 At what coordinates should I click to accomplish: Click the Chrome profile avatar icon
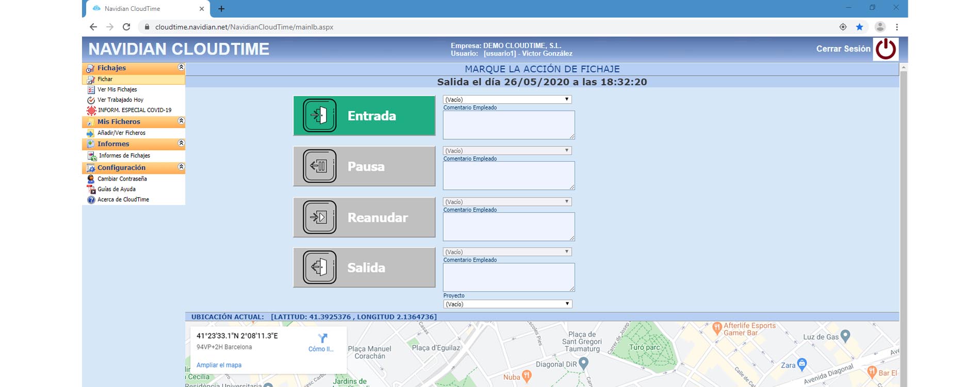(880, 27)
